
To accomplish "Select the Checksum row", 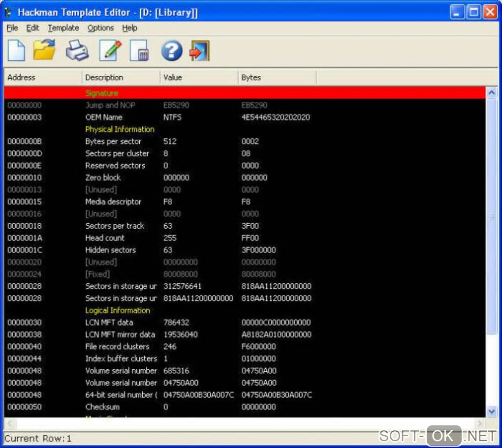I will [x=245, y=407].
